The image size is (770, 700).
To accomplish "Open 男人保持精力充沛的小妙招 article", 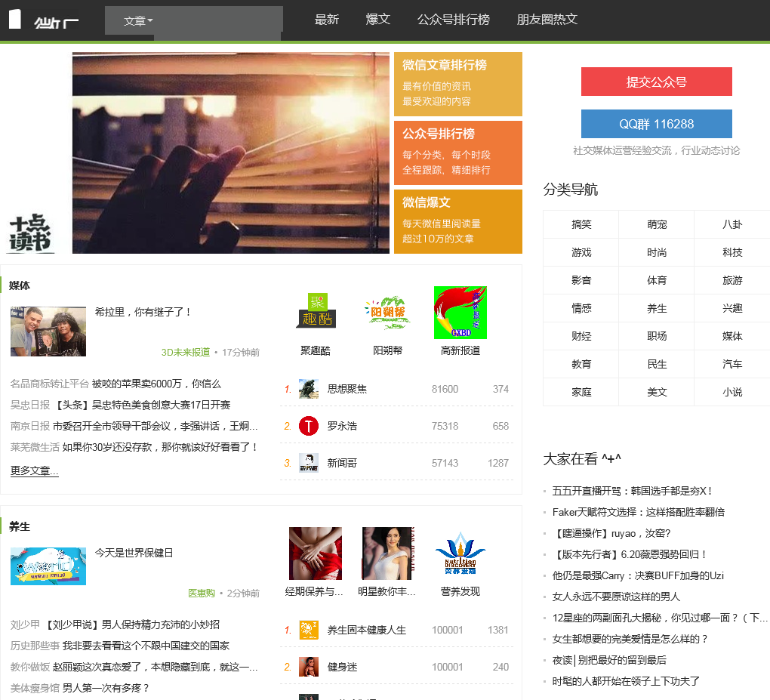I will tap(131, 624).
